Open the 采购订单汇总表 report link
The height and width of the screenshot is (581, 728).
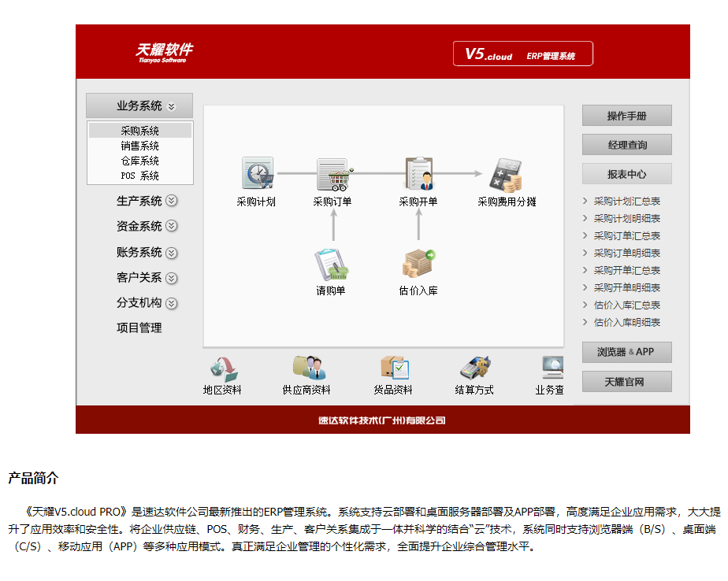pos(627,235)
